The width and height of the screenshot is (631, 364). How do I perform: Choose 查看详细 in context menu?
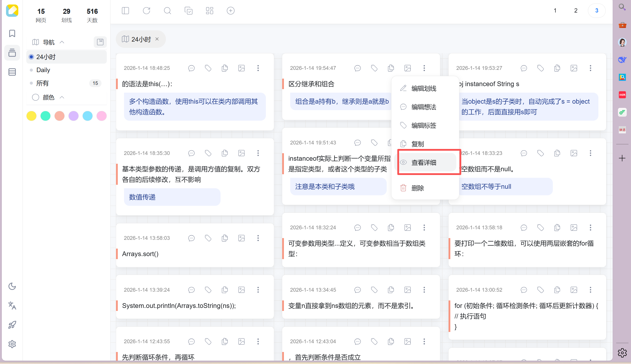[x=424, y=162]
